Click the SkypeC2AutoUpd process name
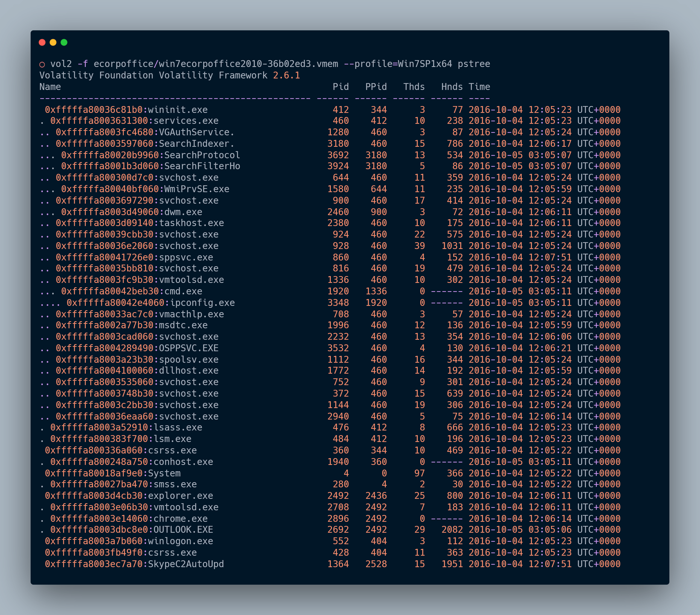 tap(186, 564)
